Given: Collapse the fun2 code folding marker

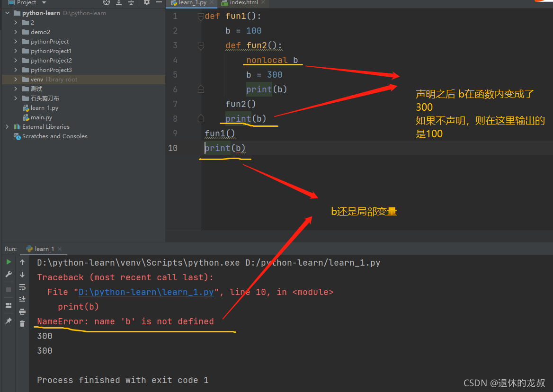Looking at the screenshot, I should (201, 45).
